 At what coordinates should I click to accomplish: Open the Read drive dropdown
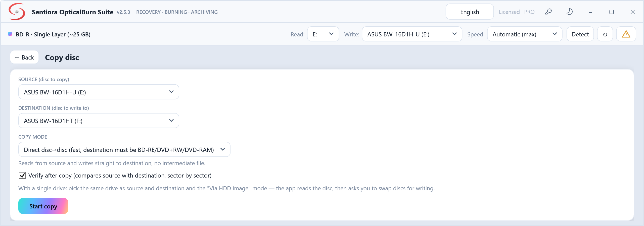click(x=323, y=34)
